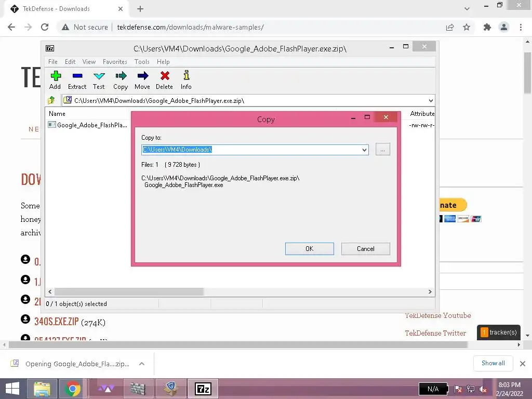This screenshot has height=399, width=532.
Task: Click the Not secure warning icon
Action: 65,27
